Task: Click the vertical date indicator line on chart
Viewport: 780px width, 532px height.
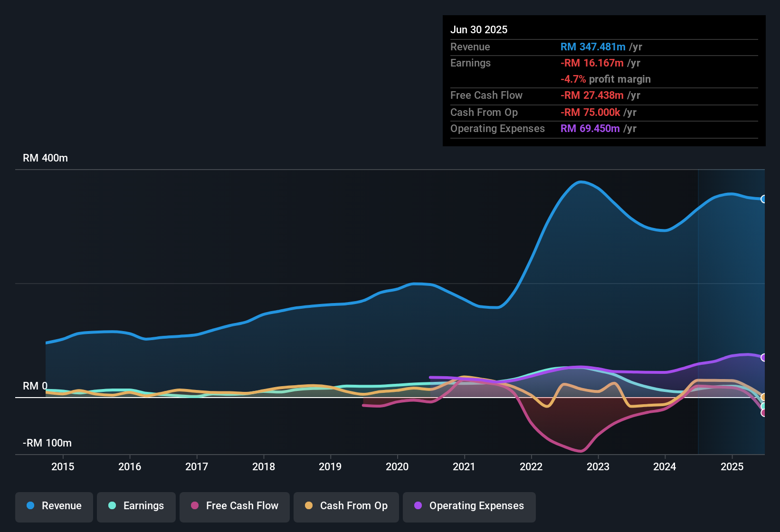Action: point(698,309)
